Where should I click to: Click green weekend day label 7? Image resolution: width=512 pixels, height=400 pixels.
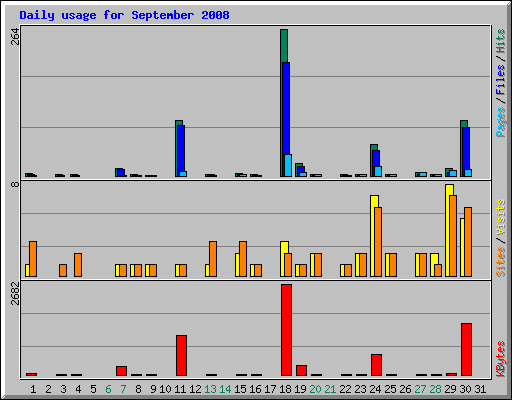coord(123,389)
